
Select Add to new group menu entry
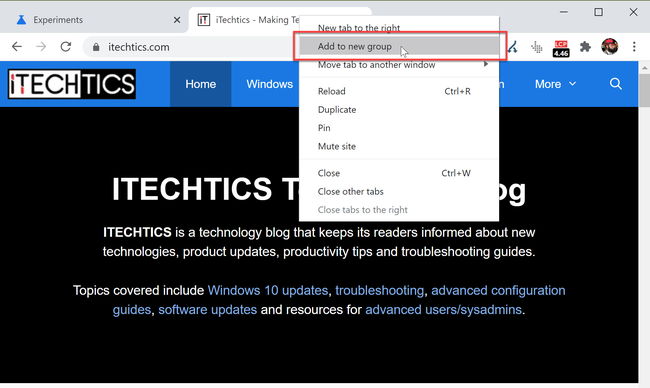point(399,46)
